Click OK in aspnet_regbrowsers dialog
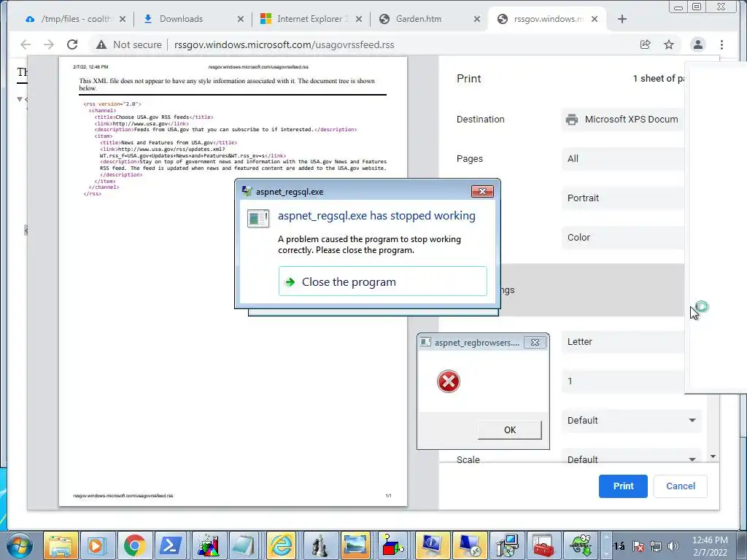Image resolution: width=747 pixels, height=560 pixels. (509, 430)
